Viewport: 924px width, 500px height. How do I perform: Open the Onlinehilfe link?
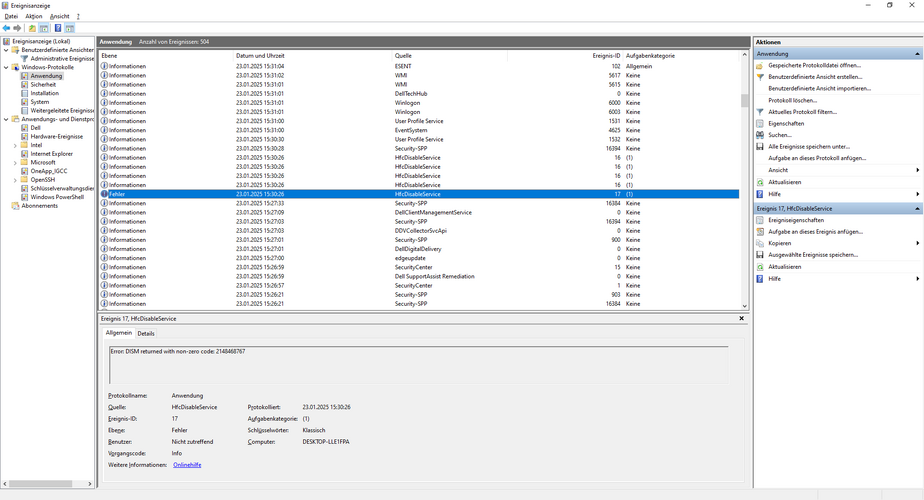pos(187,465)
